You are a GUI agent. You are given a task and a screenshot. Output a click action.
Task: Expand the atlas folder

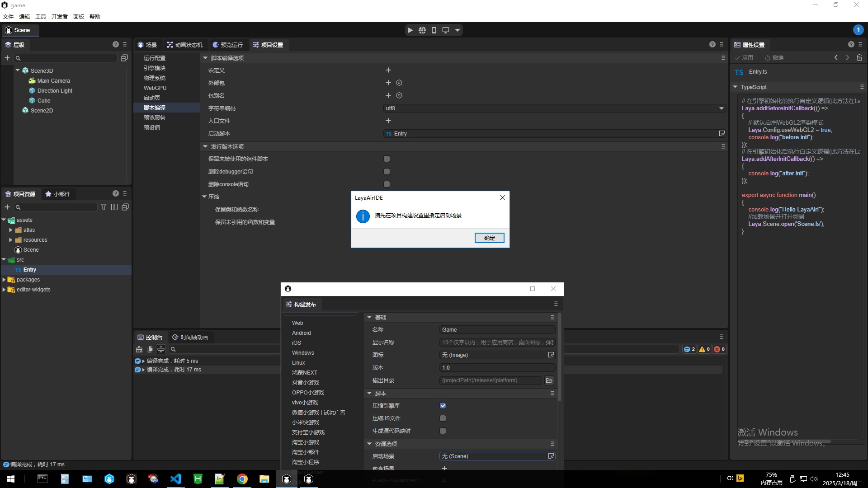coord(11,230)
